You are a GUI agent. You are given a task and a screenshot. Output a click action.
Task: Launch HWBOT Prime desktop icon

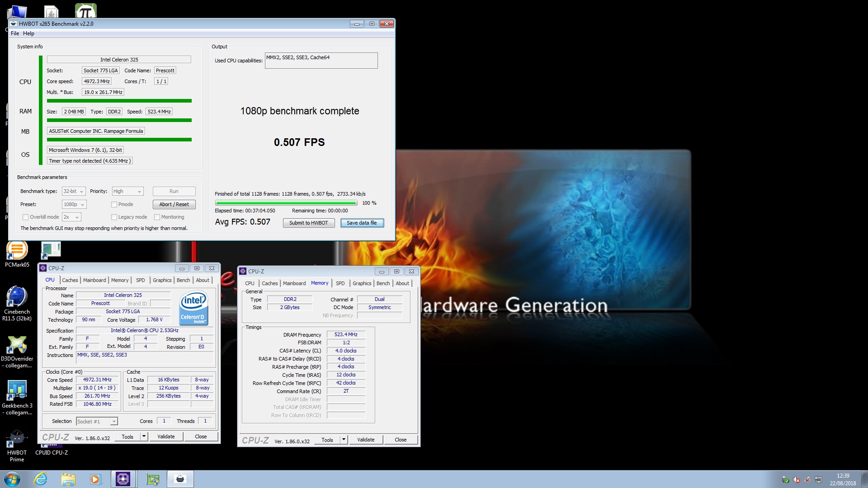tap(17, 445)
